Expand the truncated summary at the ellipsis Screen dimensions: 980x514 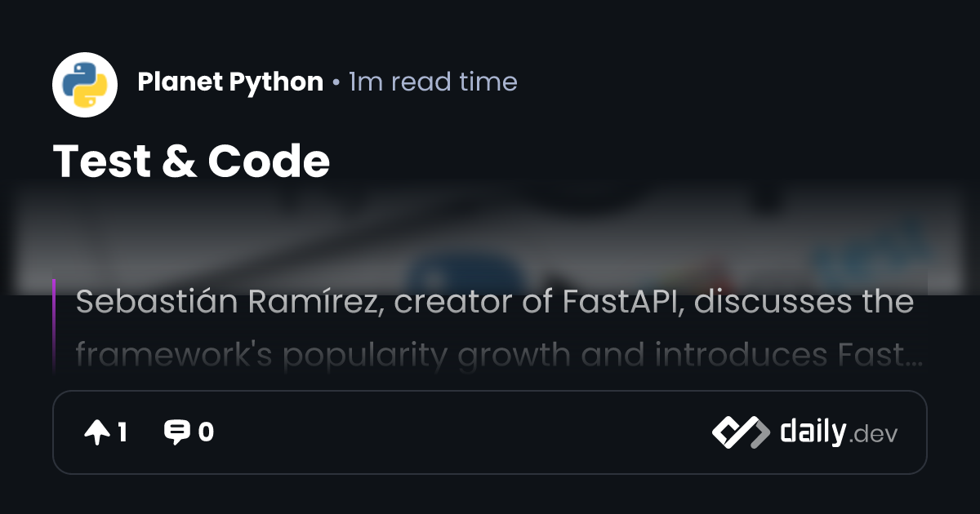913,357
